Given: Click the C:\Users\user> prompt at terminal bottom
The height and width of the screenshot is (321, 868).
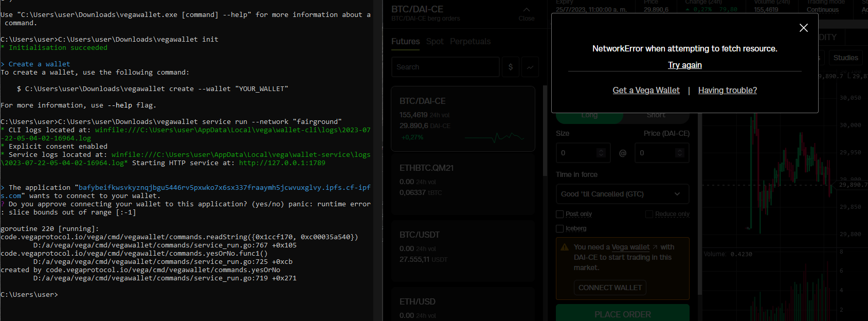Looking at the screenshot, I should (29, 295).
